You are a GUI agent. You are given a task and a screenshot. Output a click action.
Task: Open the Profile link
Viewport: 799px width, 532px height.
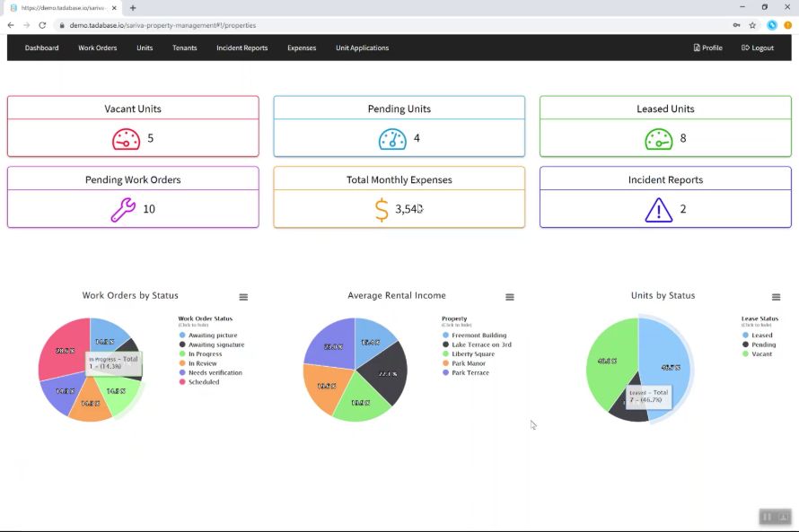707,48
